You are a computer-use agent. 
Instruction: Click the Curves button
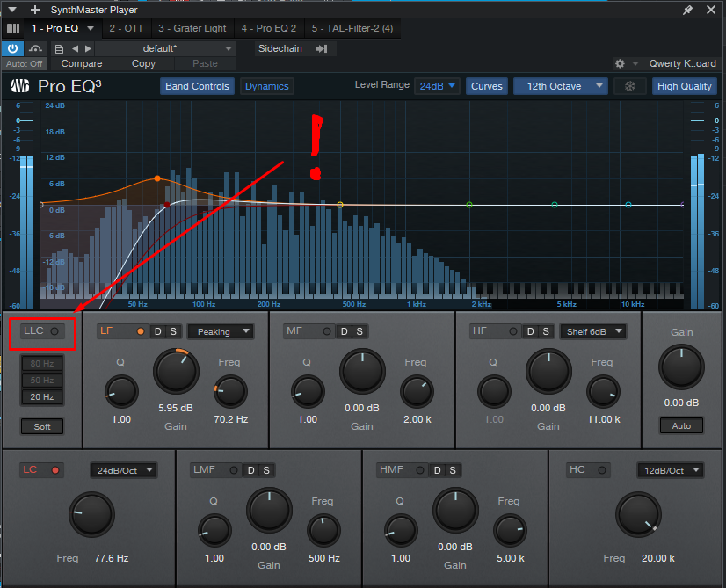487,86
